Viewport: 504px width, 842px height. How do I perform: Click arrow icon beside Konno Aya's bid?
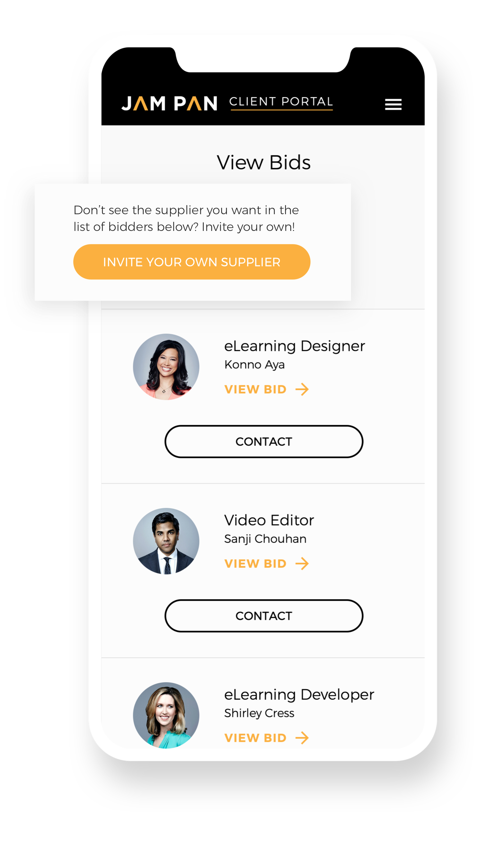(x=302, y=389)
